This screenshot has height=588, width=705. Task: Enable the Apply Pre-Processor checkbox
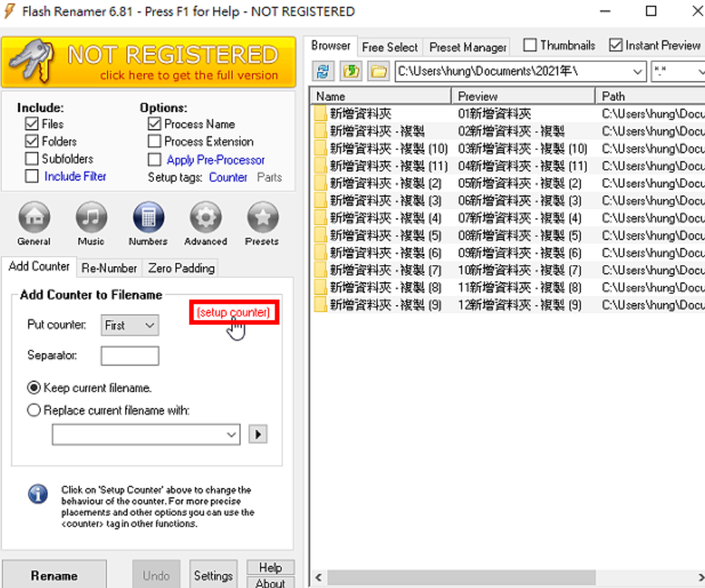155,159
